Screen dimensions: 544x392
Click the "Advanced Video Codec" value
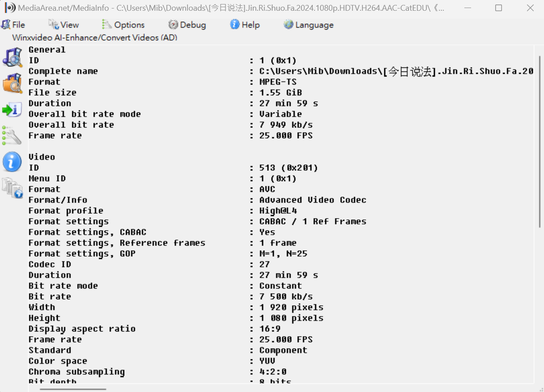(313, 200)
